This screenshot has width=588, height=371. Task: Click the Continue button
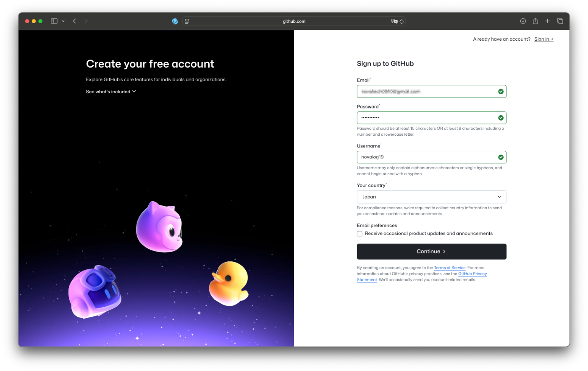click(431, 251)
